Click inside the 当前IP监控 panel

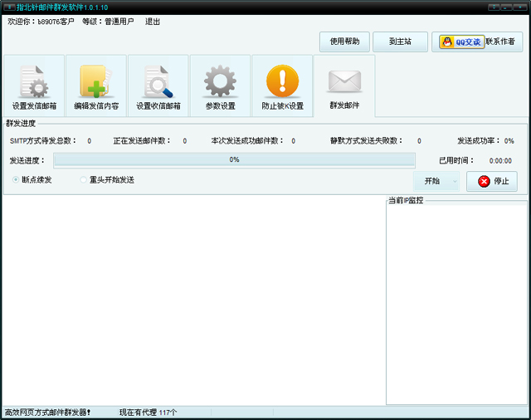pos(456,304)
